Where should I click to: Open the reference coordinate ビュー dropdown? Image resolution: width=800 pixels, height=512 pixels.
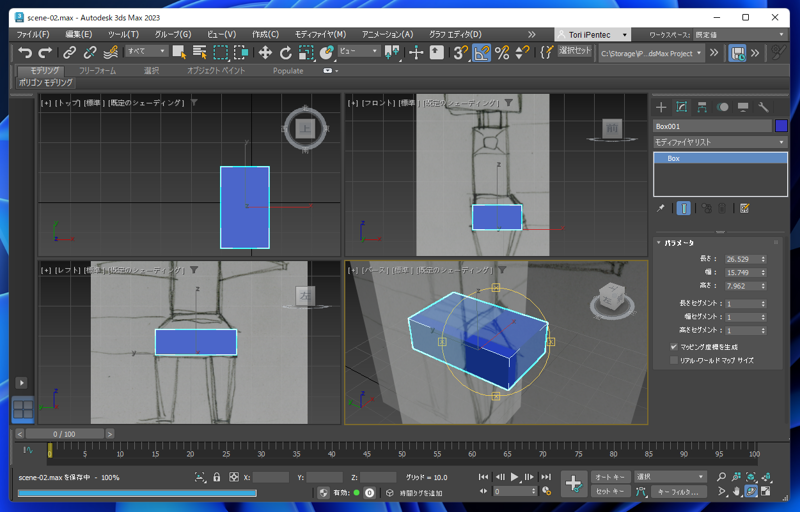pos(359,51)
